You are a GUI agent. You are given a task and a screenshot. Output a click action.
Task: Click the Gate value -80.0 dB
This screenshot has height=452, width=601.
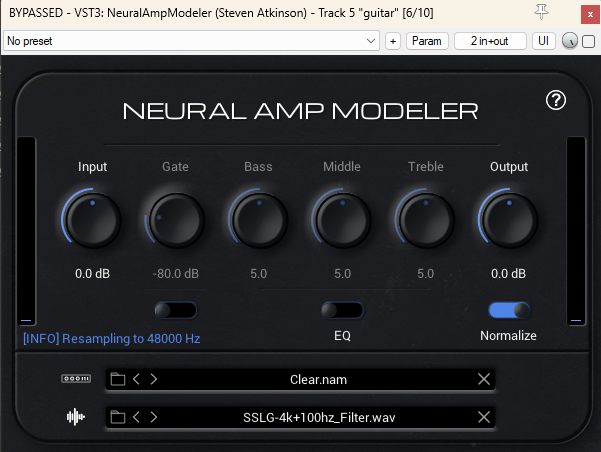click(x=176, y=274)
